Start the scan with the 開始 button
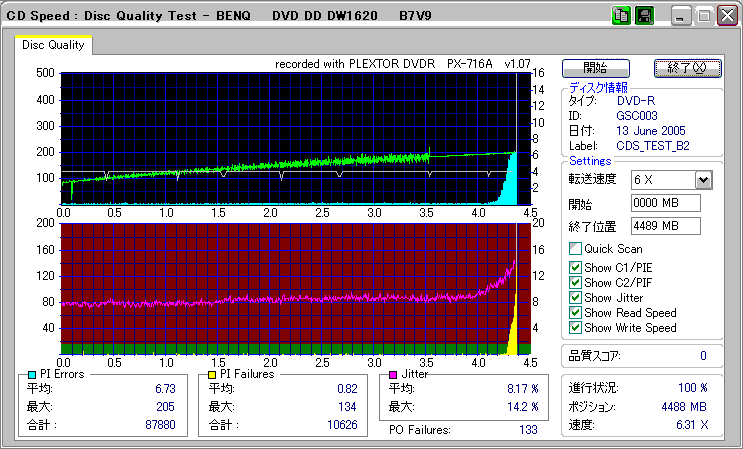The image size is (743, 449). pos(596,68)
